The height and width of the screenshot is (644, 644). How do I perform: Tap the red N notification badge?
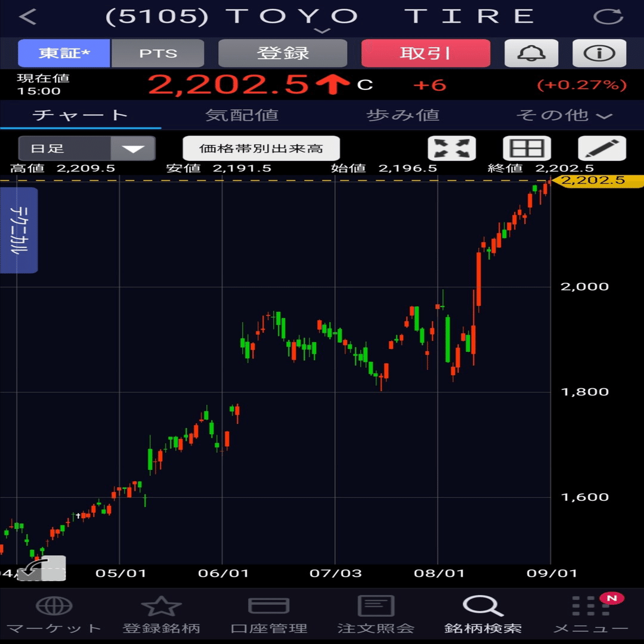[612, 598]
